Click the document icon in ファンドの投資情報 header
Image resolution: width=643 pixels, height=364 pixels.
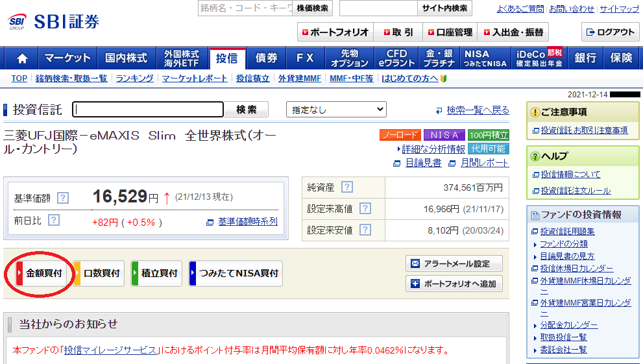click(535, 215)
